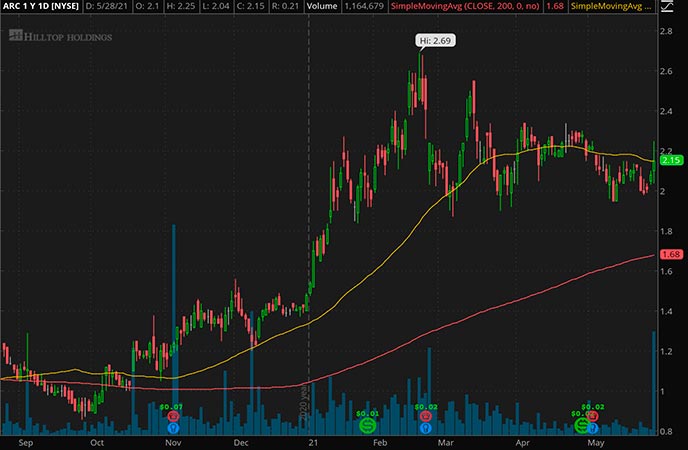The height and width of the screenshot is (450, 688).
Task: Click the green 2.15 last price label
Action: click(x=672, y=160)
